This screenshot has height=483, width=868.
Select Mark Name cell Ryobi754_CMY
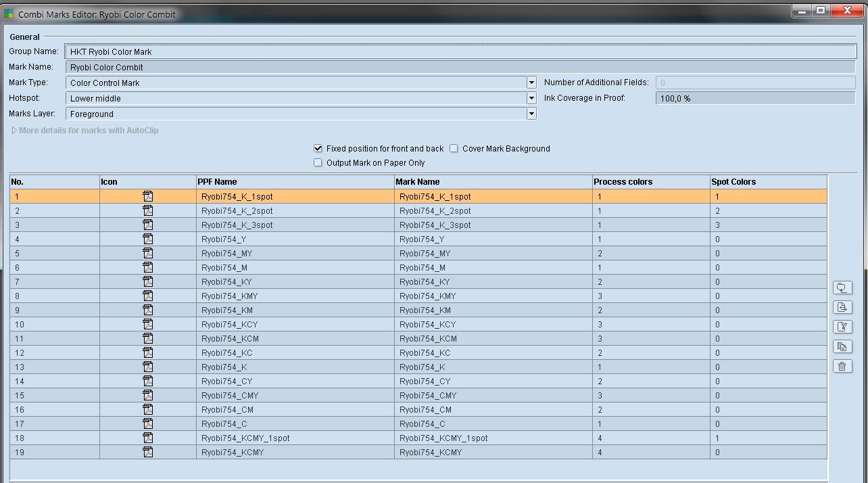tap(493, 395)
